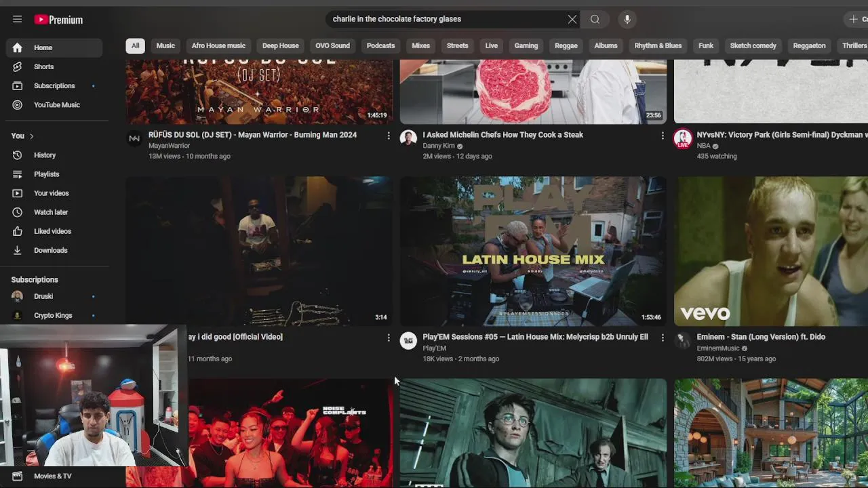Click Danny Kim channel avatar

click(x=408, y=138)
